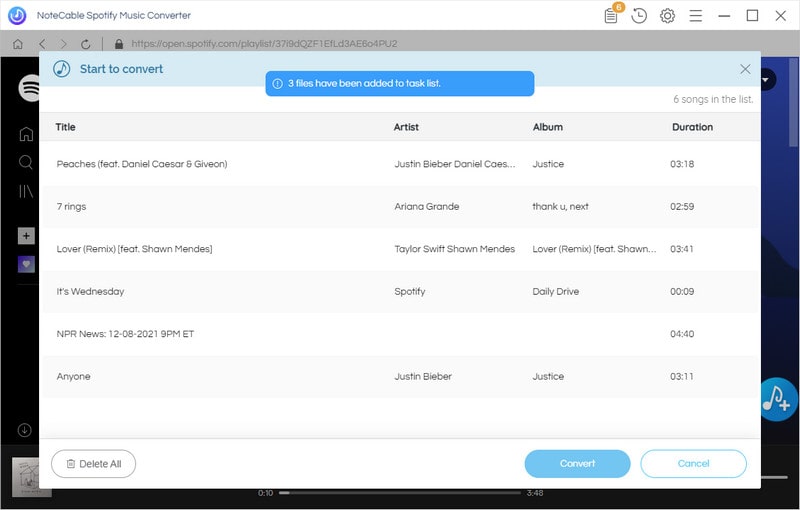Viewport: 800px width, 510px height.
Task: Click the volume slider at right edge
Action: point(775,477)
